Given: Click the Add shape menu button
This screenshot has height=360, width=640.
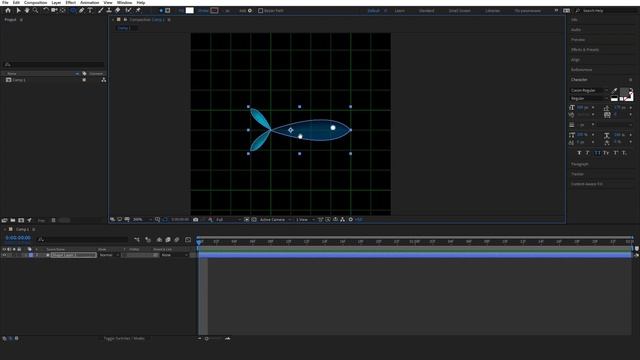Looking at the screenshot, I should coord(250,11).
